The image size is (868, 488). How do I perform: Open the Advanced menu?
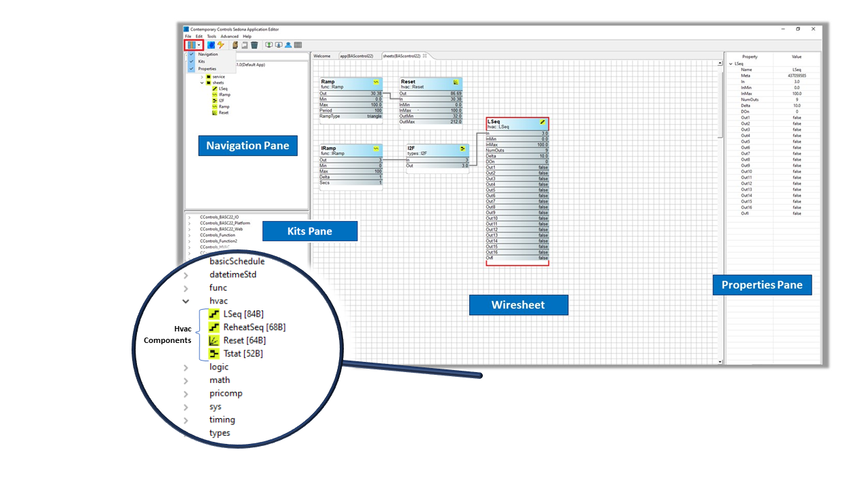[x=229, y=37]
